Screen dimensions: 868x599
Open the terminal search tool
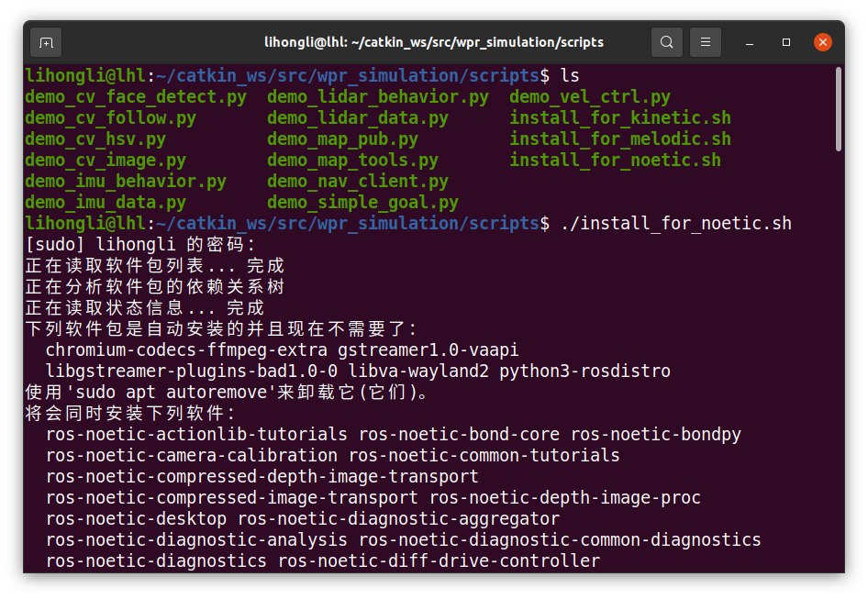[666, 42]
